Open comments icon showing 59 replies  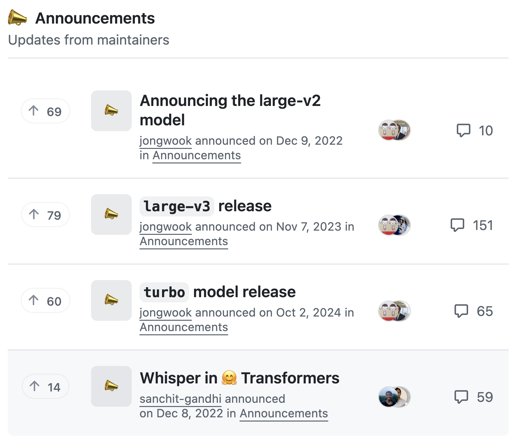point(461,397)
